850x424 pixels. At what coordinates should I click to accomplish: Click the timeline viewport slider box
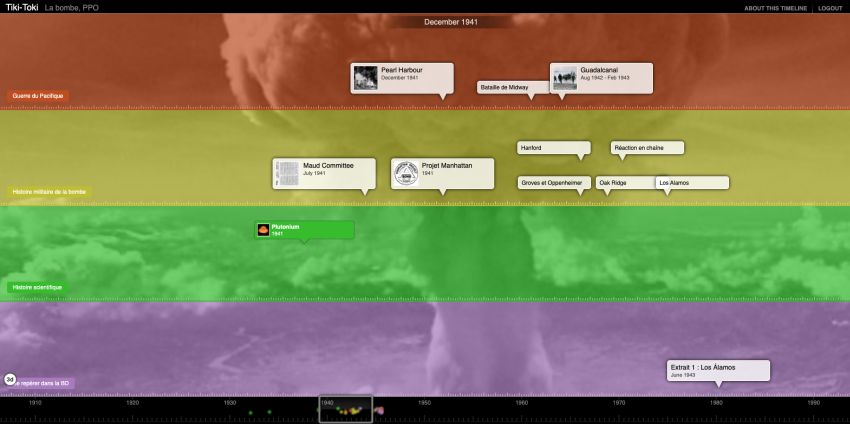coord(345,409)
